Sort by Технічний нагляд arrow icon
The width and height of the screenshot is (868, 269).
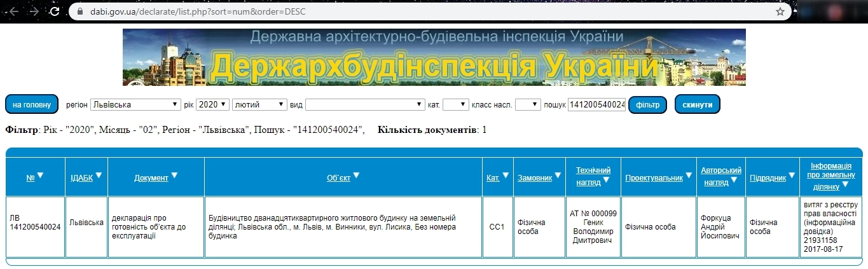(606, 180)
